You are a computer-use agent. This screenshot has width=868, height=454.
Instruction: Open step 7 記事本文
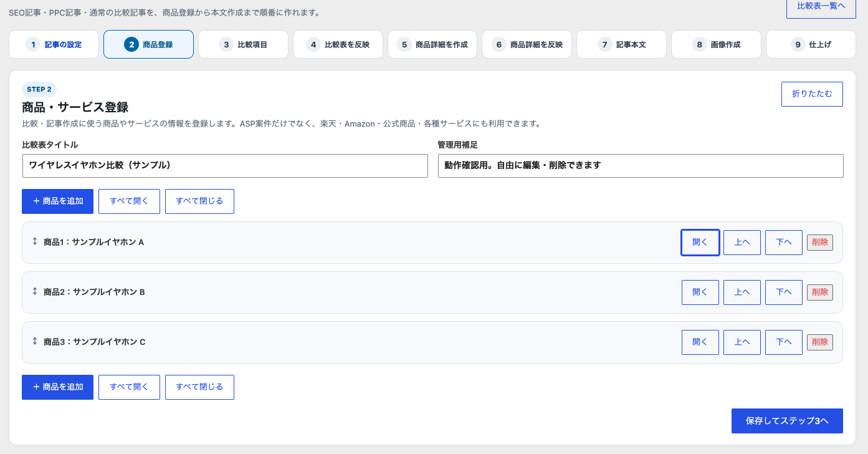621,44
